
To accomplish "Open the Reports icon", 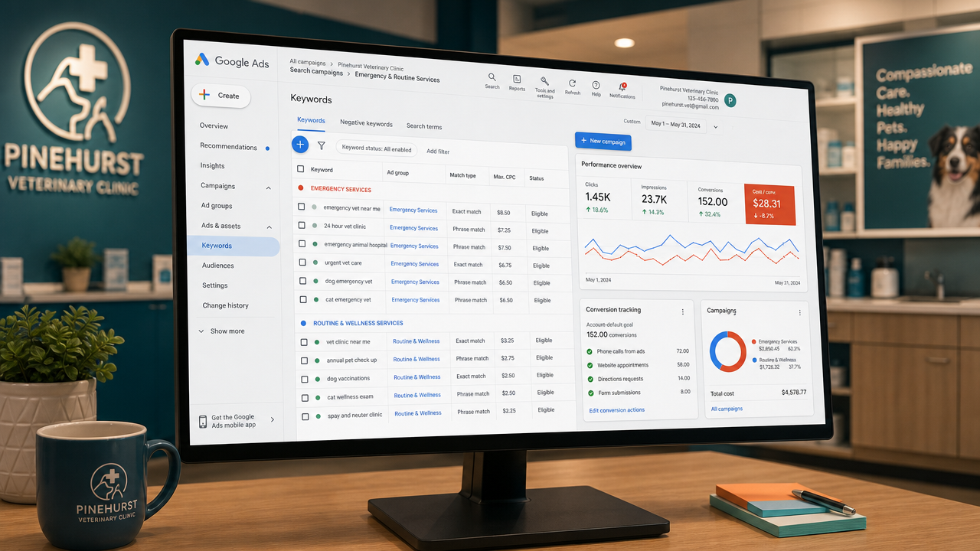I will 517,79.
